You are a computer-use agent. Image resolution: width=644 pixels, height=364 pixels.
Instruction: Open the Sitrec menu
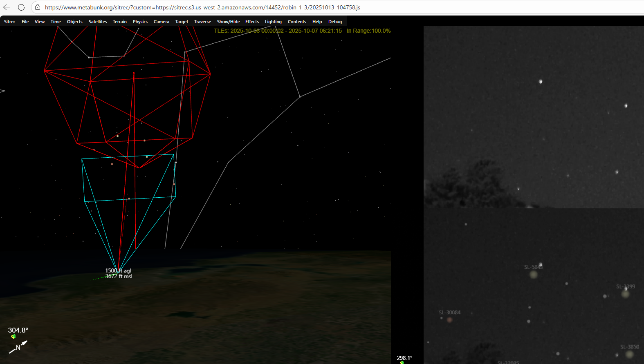10,22
